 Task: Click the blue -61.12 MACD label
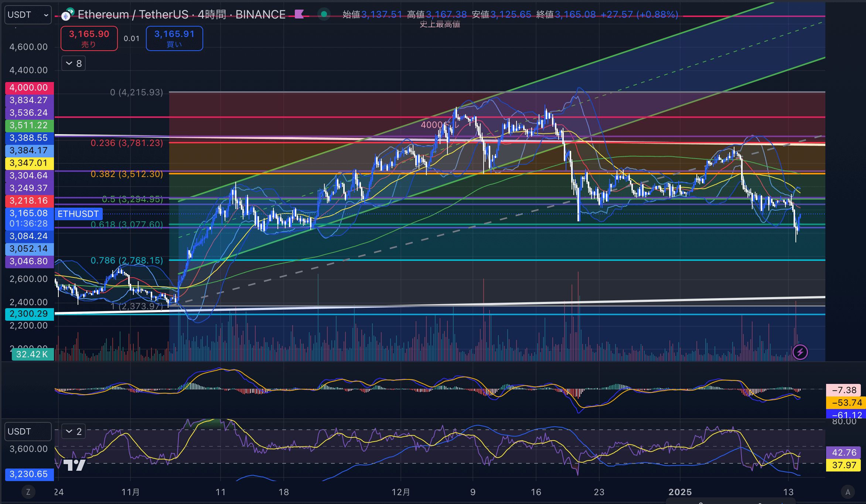(846, 414)
